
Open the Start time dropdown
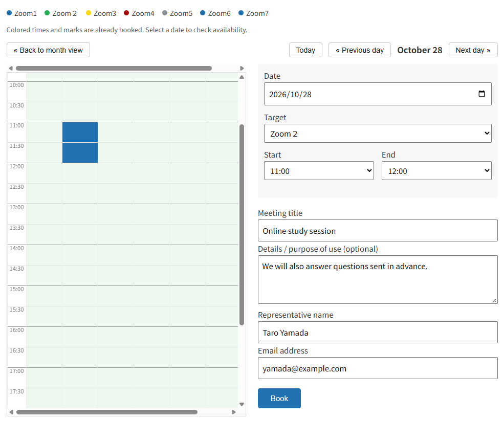click(319, 171)
